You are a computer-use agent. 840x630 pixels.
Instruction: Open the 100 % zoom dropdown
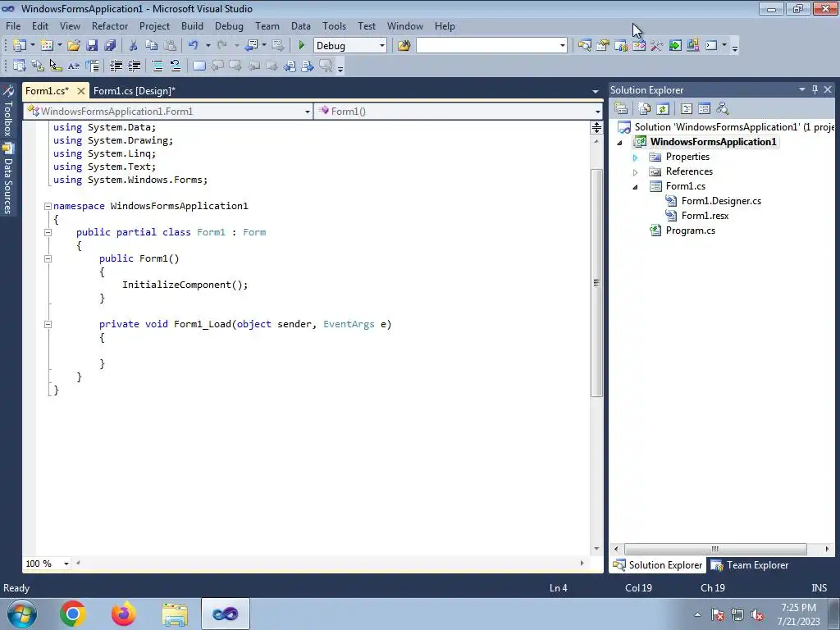click(x=66, y=564)
